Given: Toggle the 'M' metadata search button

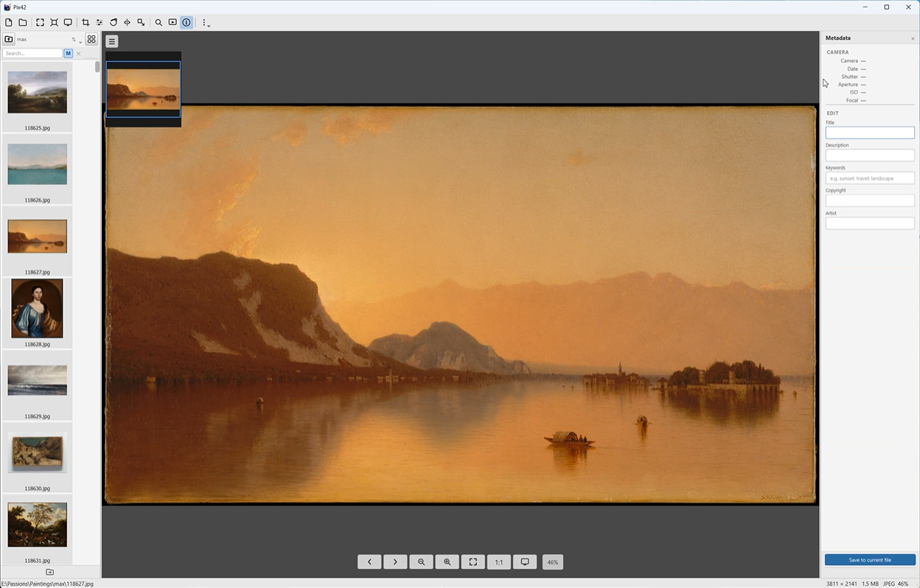Looking at the screenshot, I should pos(69,53).
